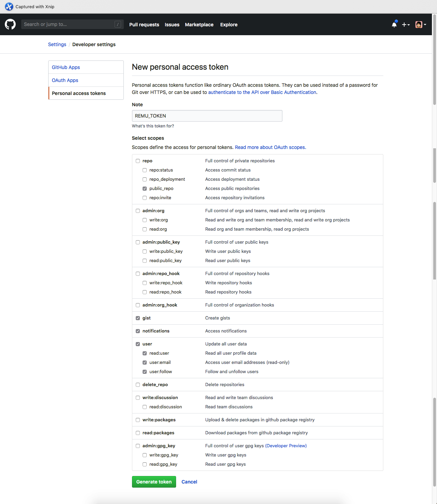
Task: Check the read:gpg_key scope
Action: [145, 464]
